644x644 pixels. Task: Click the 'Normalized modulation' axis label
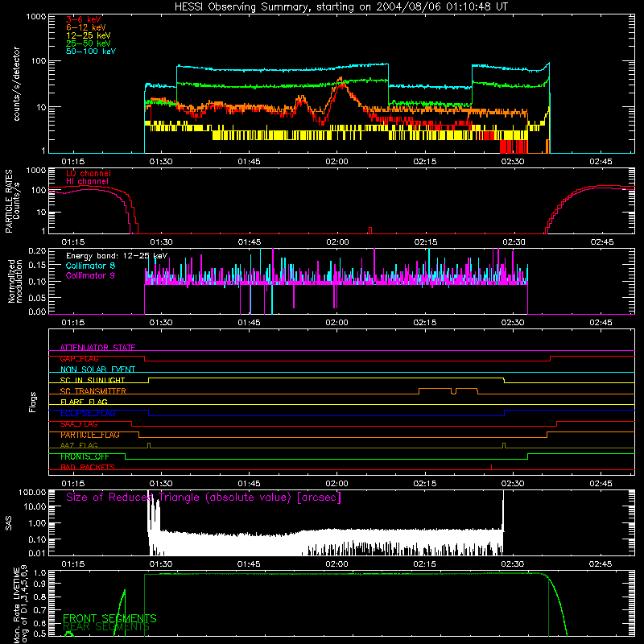(14, 281)
